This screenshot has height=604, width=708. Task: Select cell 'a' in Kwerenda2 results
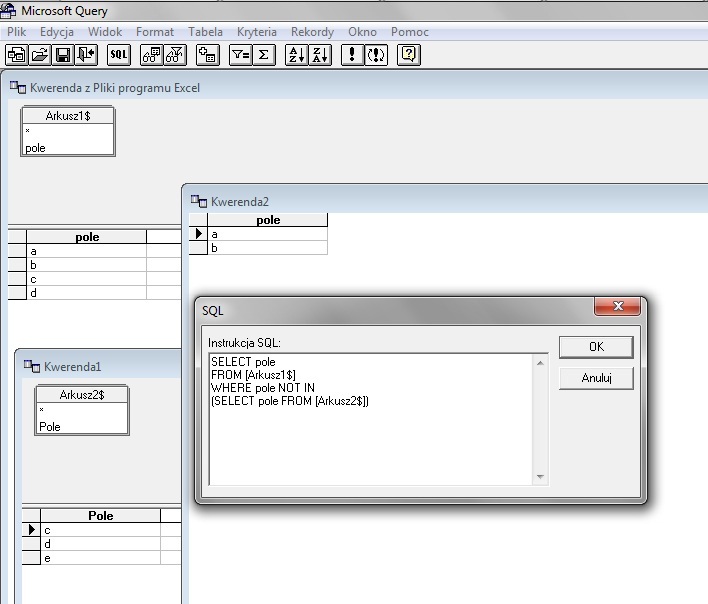[x=267, y=234]
